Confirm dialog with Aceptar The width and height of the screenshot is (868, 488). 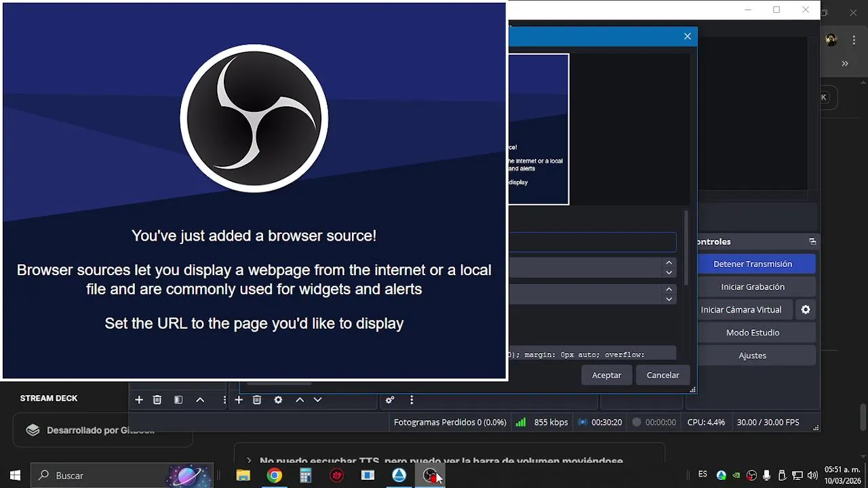(607, 375)
